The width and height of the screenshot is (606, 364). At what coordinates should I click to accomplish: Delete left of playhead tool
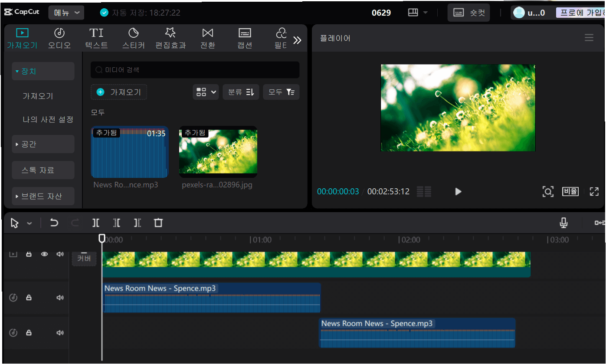point(117,223)
